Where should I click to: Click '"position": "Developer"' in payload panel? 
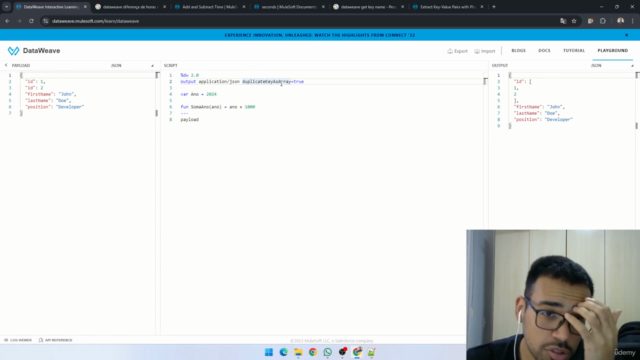[x=54, y=107]
